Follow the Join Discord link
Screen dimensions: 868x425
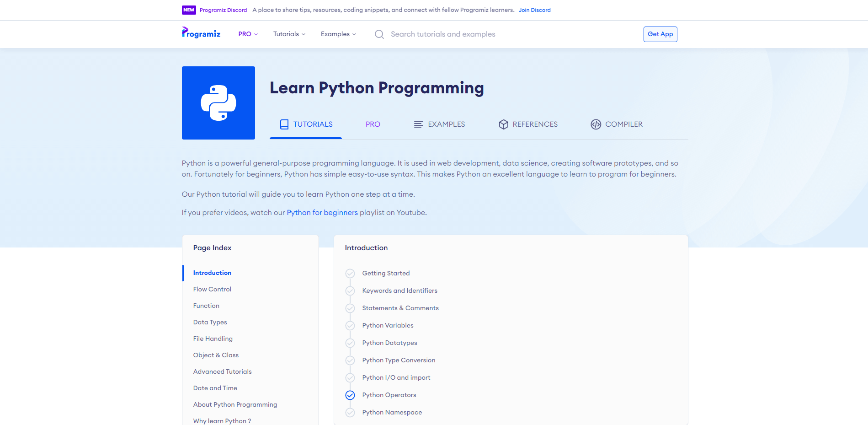[534, 10]
